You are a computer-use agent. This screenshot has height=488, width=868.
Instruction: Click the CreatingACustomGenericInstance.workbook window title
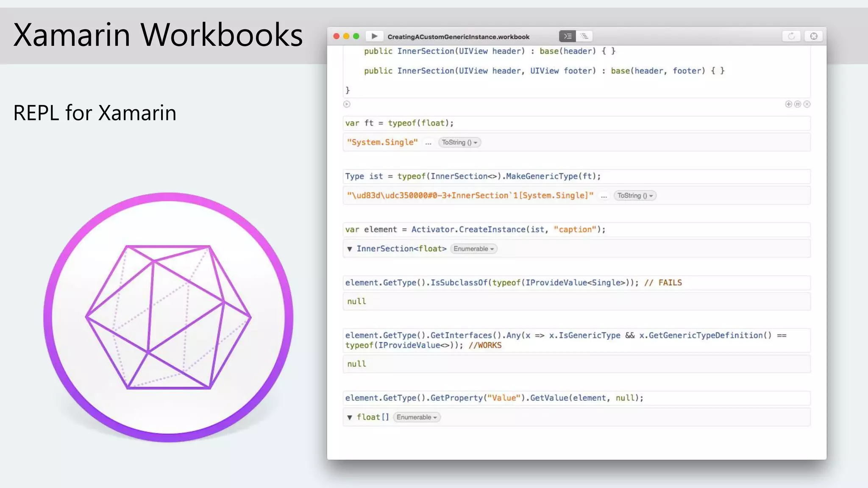(x=459, y=37)
